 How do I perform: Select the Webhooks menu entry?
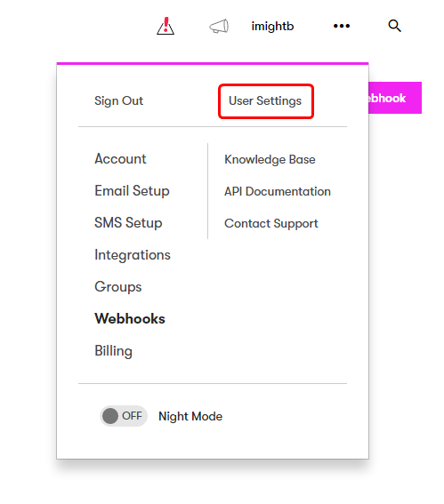coord(130,318)
